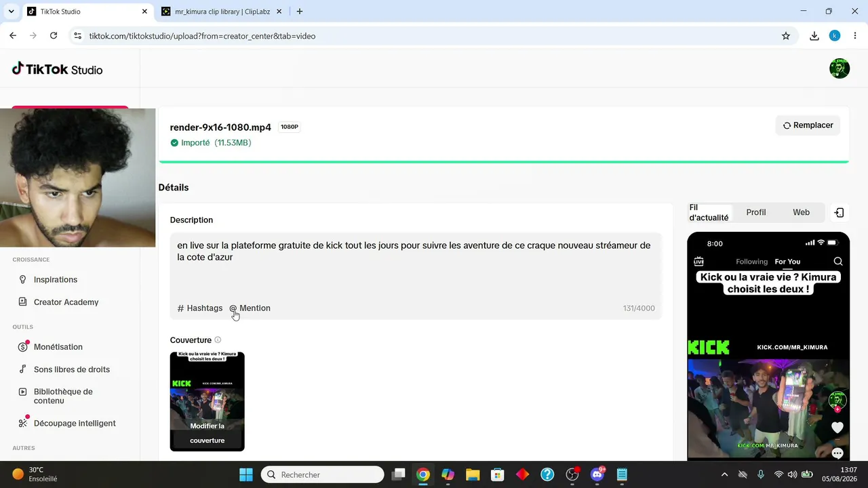Click the microphone icon in system tray
This screenshot has width=868, height=488.
point(761,474)
